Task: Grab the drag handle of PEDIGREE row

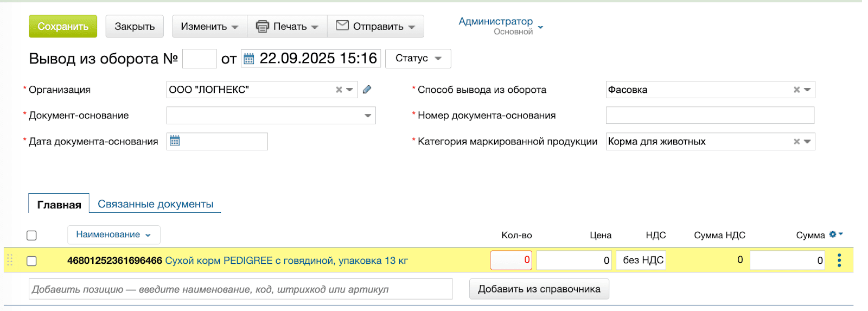Action: (10, 261)
